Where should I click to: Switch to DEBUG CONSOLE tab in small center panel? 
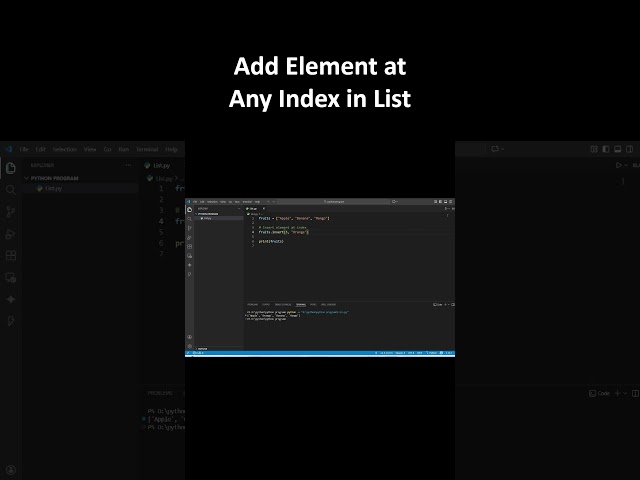(x=283, y=304)
